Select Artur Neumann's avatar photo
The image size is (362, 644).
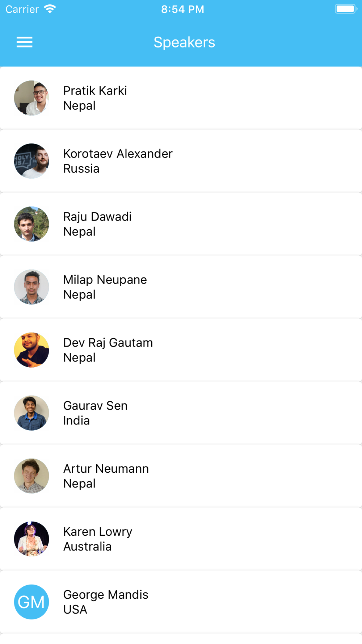[x=31, y=476]
